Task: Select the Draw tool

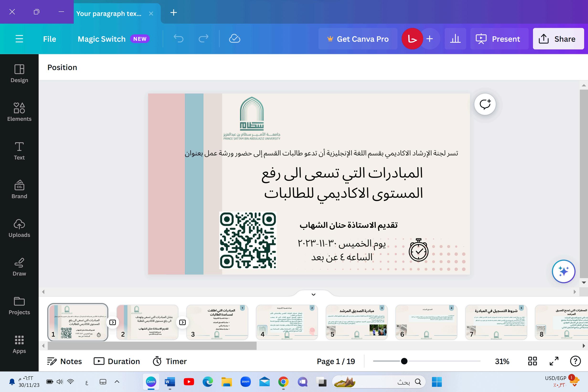Action: [x=19, y=267]
